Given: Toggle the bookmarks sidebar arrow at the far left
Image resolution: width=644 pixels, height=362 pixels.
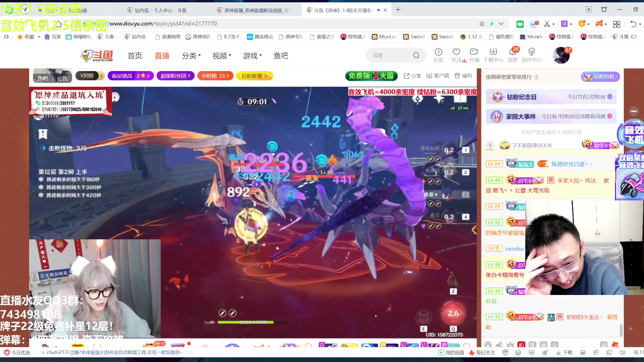Looking at the screenshot, I should point(6,37).
